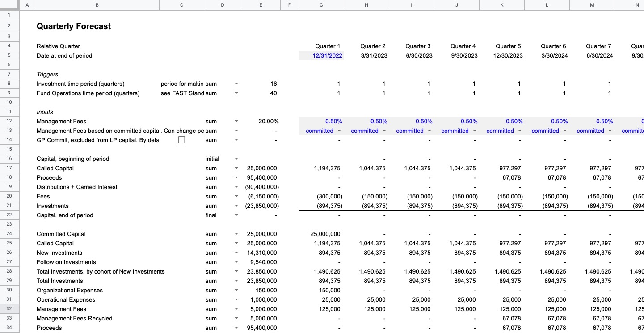The width and height of the screenshot is (644, 333).
Task: Open the sum dropdown for Organizational Expenses
Action: tap(236, 290)
